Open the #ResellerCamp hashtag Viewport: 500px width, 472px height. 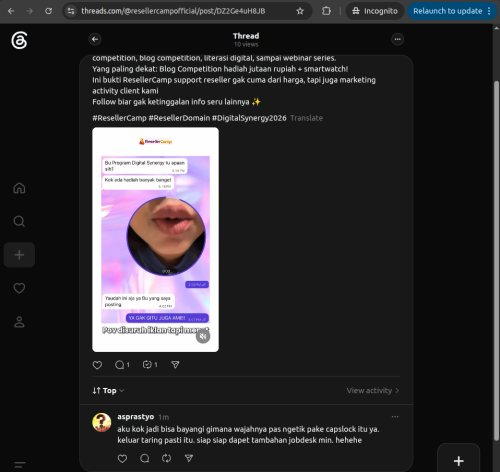(119, 118)
